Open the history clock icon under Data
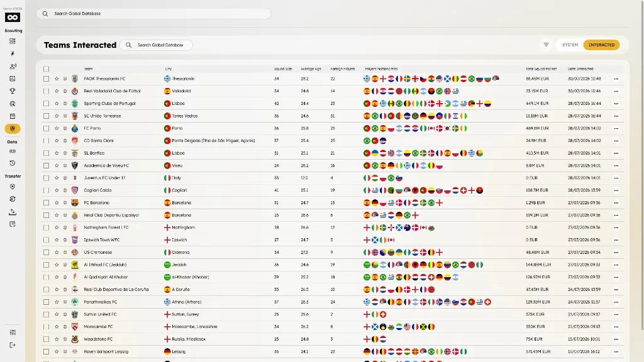 click(x=13, y=163)
